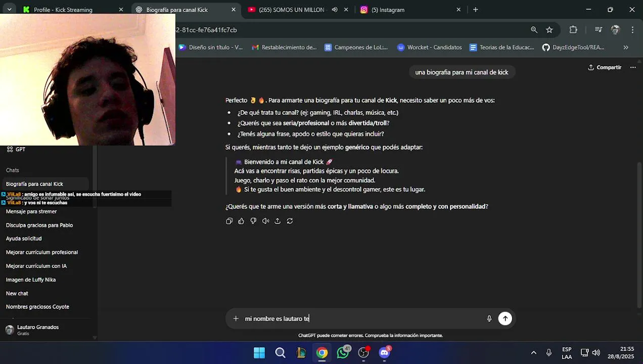Bookmark this page with star icon
Image resolution: width=643 pixels, height=364 pixels.
point(549,30)
